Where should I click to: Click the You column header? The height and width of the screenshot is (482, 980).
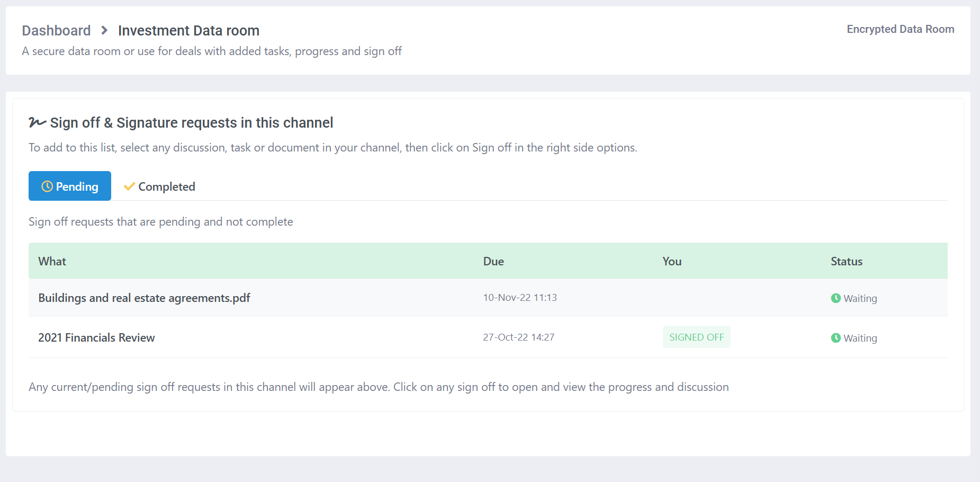point(672,261)
